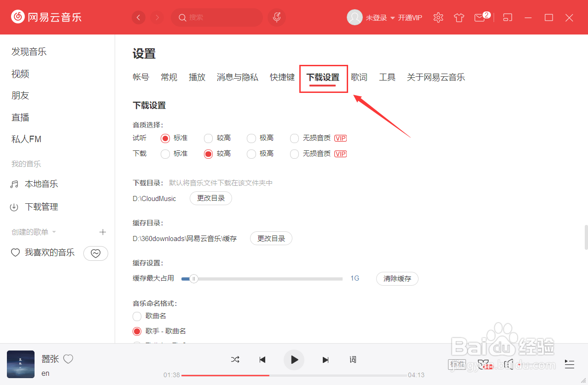
Task: Open the messages mail icon
Action: coord(480,17)
